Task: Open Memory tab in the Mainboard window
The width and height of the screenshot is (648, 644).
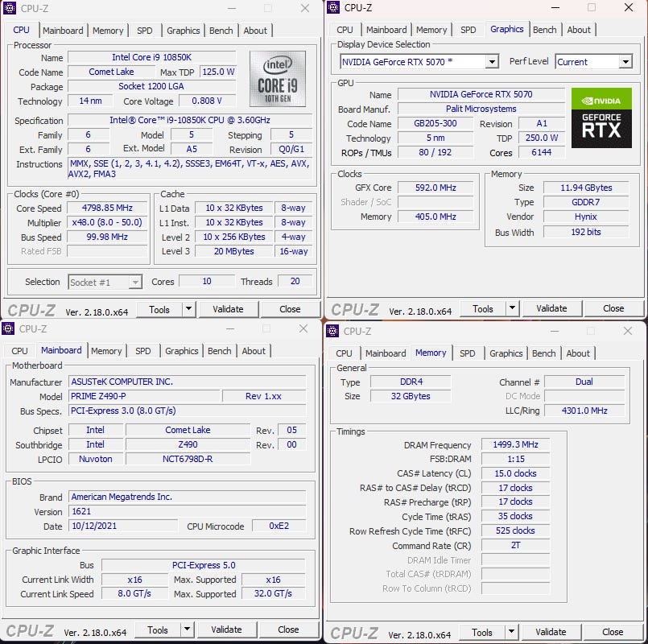Action: [106, 351]
